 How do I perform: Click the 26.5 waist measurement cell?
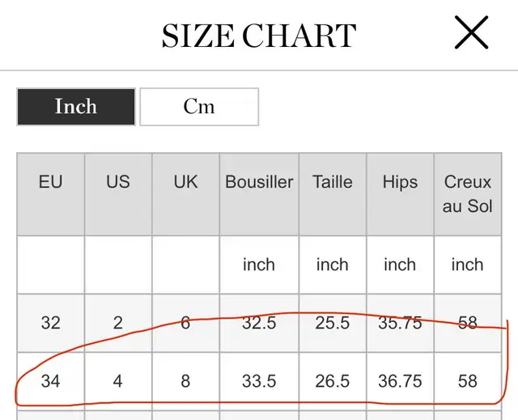[x=333, y=381]
